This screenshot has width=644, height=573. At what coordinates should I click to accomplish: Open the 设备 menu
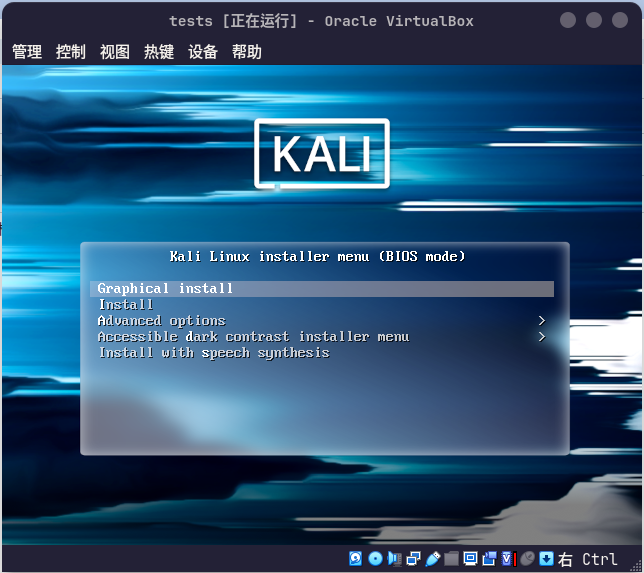coord(203,52)
